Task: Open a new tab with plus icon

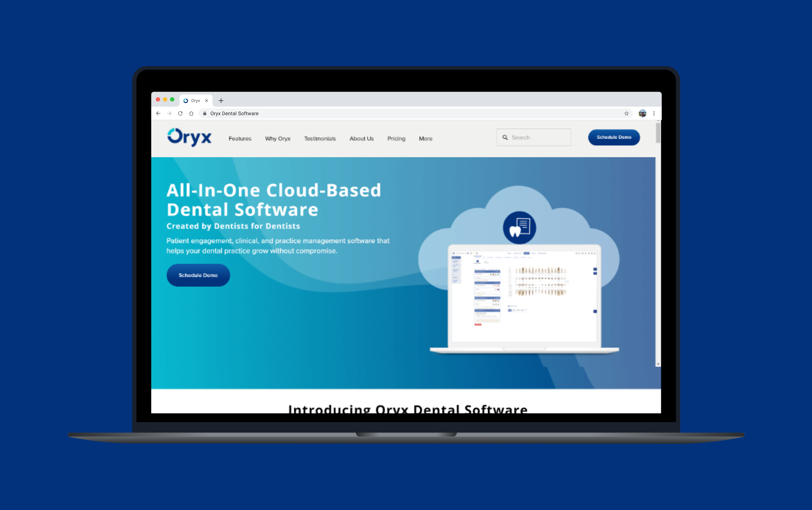Action: coord(221,100)
